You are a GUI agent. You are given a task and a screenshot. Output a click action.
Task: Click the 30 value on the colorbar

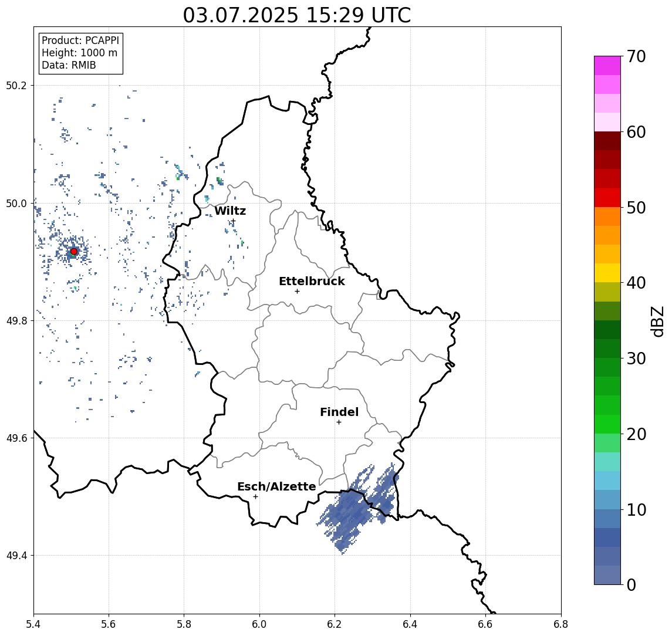[636, 358]
